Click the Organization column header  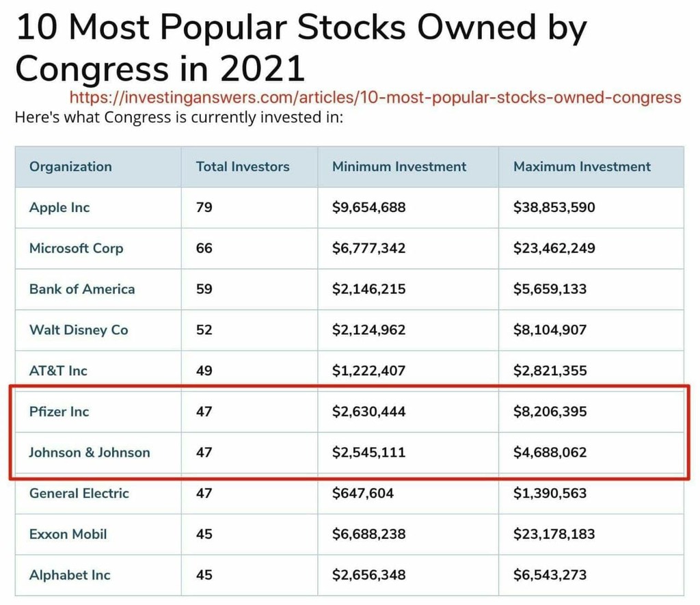(x=70, y=167)
